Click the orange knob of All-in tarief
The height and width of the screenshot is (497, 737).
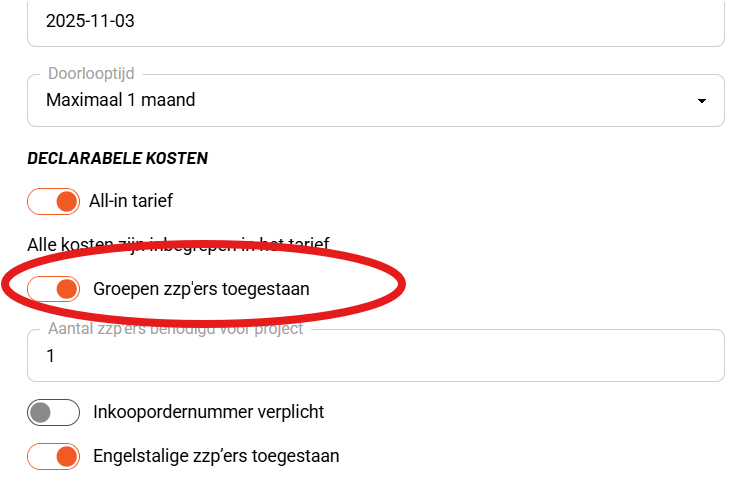coord(66,201)
